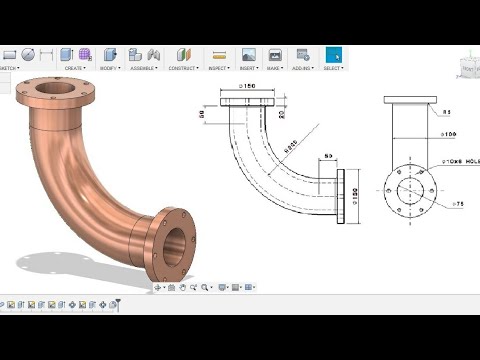
Task: Select the Press Pull tool
Action: (110, 55)
